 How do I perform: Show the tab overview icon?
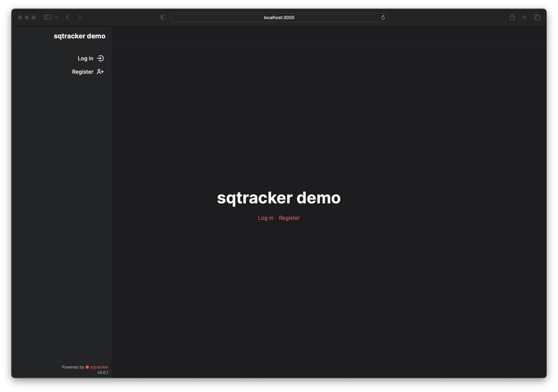[x=537, y=17]
